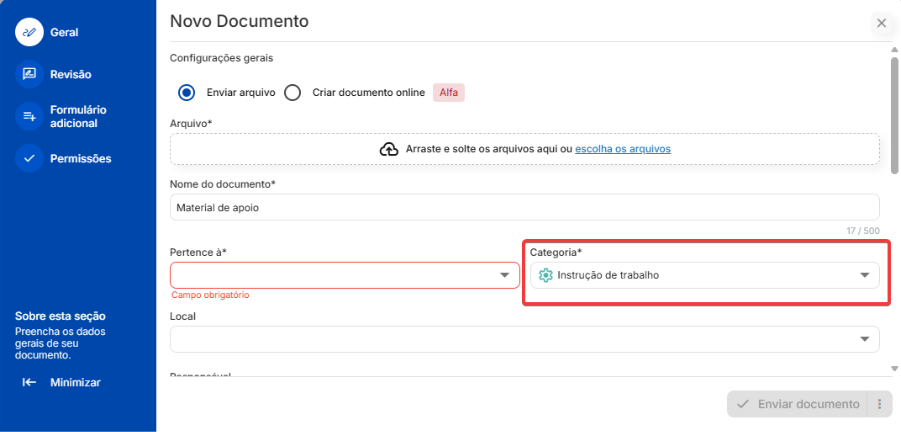The image size is (901, 432).
Task: Click the vertical scrollbar of the form
Action: (894, 115)
